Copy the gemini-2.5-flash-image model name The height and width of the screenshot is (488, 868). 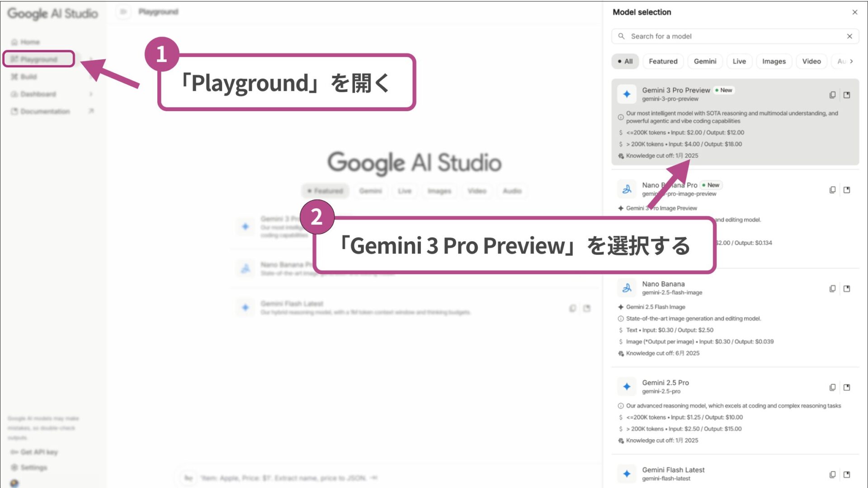832,288
